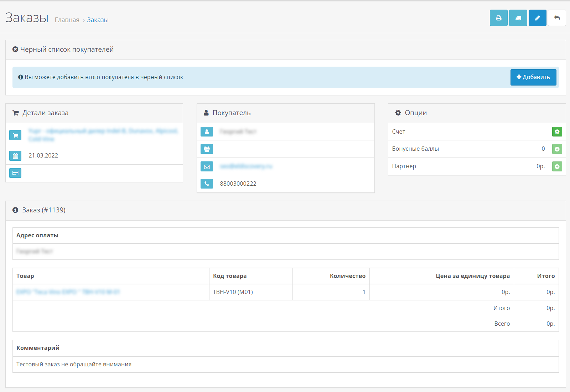Select phone number 88003000222
Viewport: 570px width, 392px height.
pos(238,184)
